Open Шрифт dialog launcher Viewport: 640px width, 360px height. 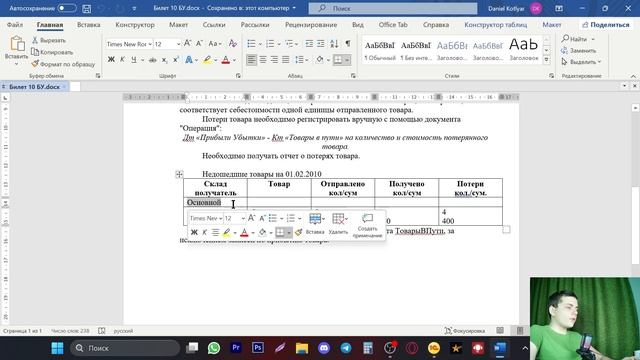(x=238, y=76)
